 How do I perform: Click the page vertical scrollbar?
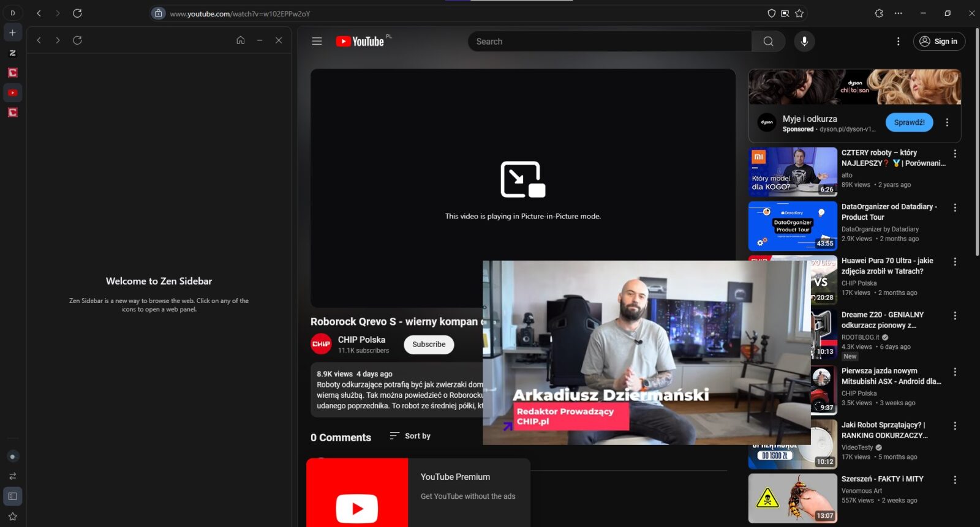[976, 141]
